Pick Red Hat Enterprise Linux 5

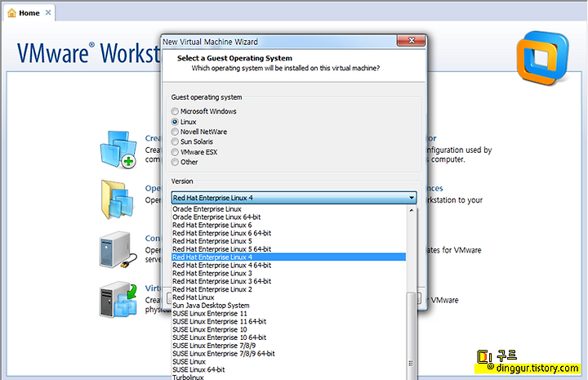pos(289,241)
